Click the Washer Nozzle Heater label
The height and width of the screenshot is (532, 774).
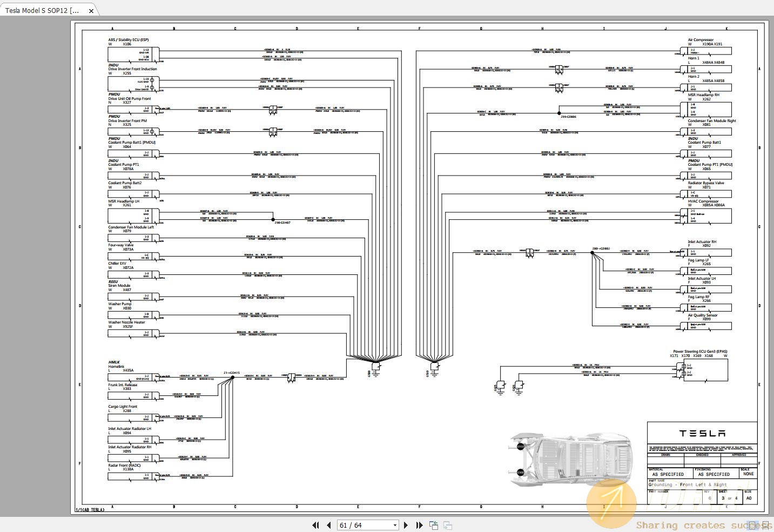(x=126, y=322)
